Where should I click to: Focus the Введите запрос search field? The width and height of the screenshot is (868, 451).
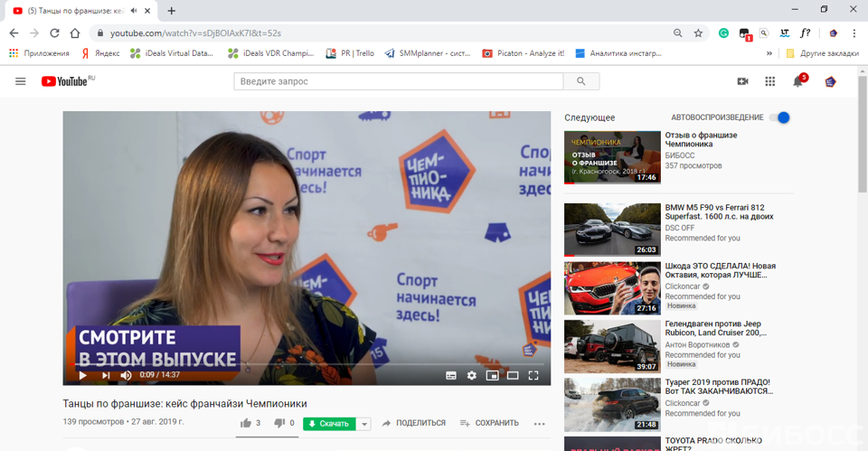(x=399, y=81)
